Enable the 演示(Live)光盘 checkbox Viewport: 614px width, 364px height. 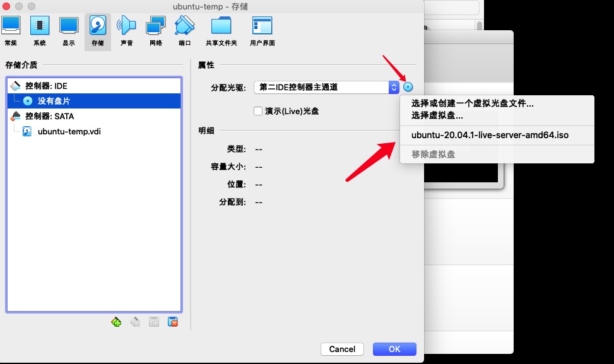257,111
